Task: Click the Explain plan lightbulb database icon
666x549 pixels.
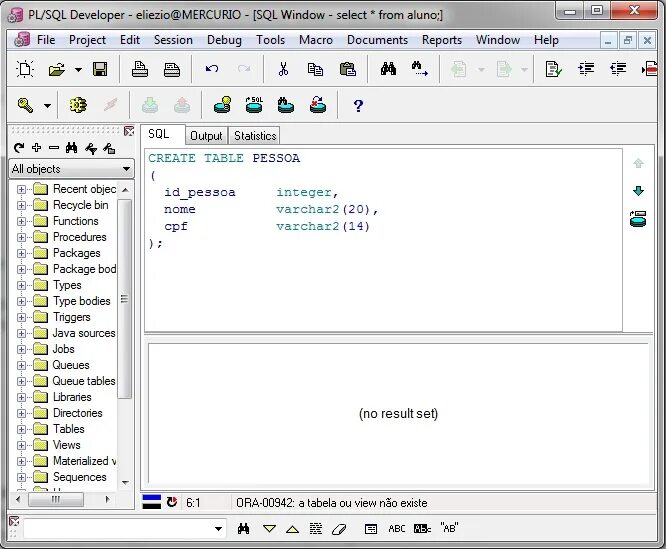Action: tap(223, 105)
